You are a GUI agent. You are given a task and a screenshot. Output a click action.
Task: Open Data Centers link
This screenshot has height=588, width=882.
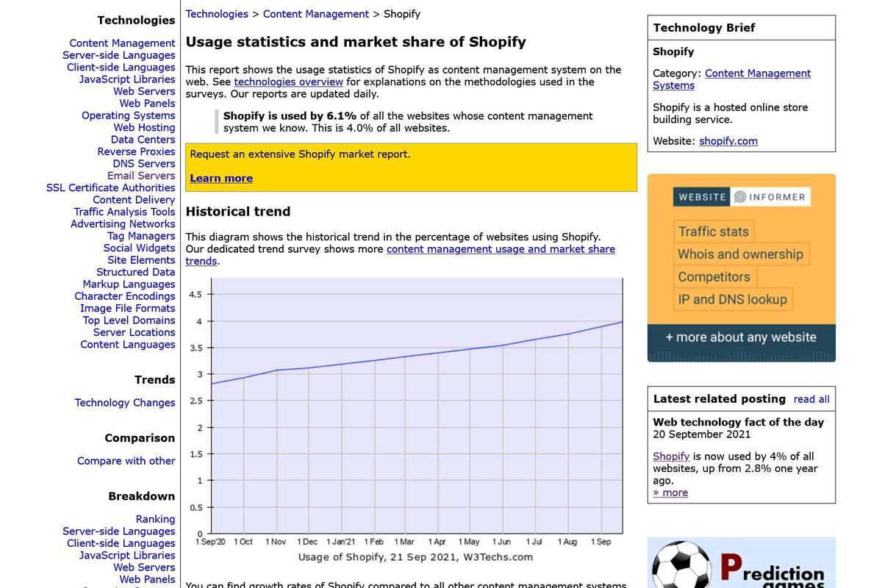coord(143,140)
